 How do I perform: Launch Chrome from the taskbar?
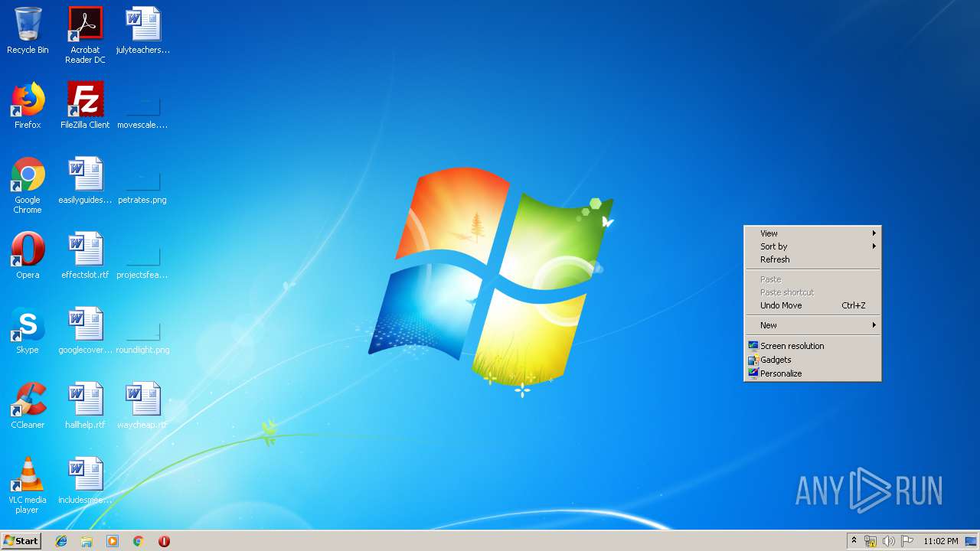138,541
